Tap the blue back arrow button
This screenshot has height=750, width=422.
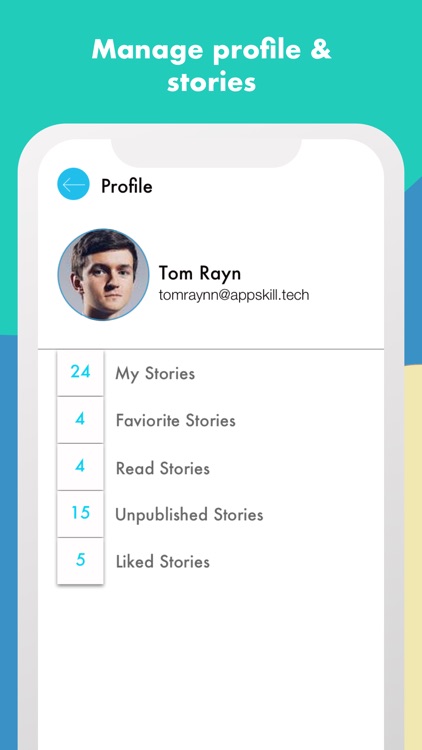coord(73,184)
